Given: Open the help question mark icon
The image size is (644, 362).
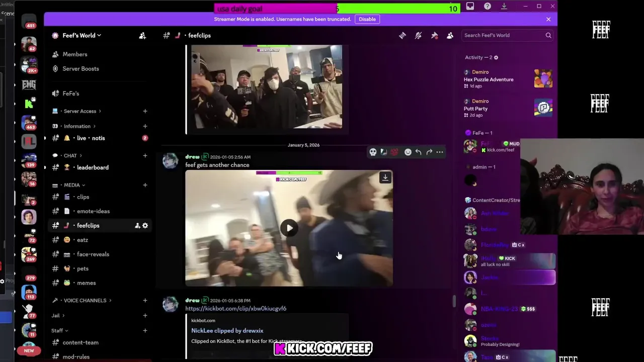Looking at the screenshot, I should pyautogui.click(x=488, y=6).
